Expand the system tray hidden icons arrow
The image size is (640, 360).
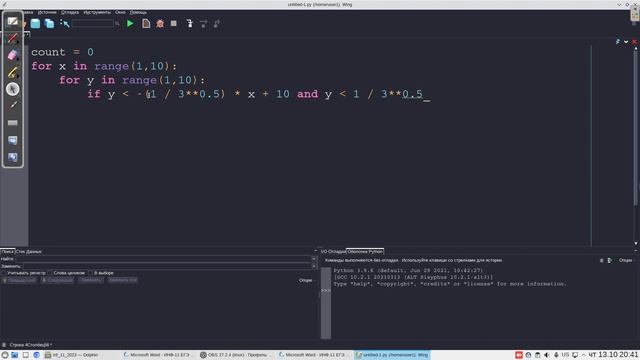584,355
